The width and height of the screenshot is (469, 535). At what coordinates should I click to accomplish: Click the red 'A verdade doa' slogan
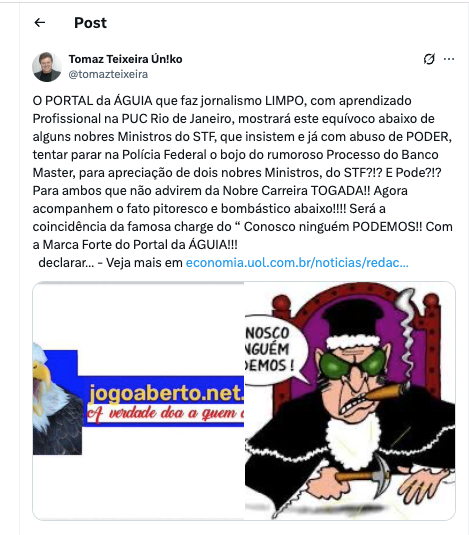point(165,414)
